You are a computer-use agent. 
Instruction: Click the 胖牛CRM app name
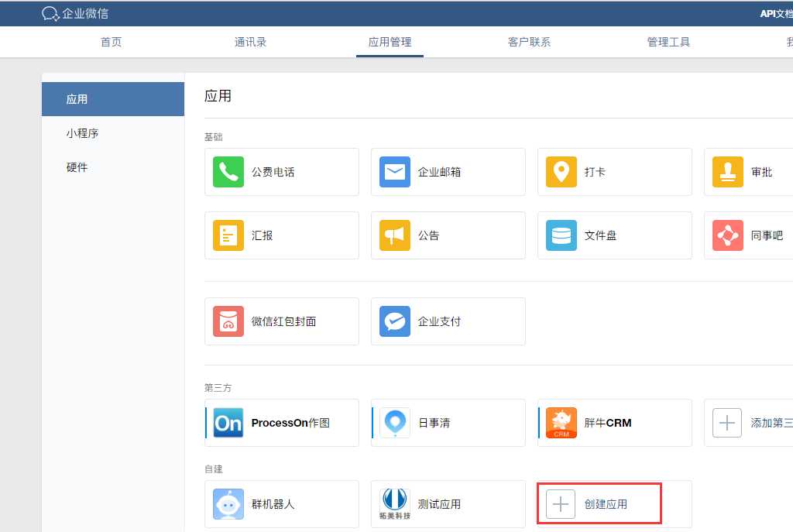(x=608, y=423)
